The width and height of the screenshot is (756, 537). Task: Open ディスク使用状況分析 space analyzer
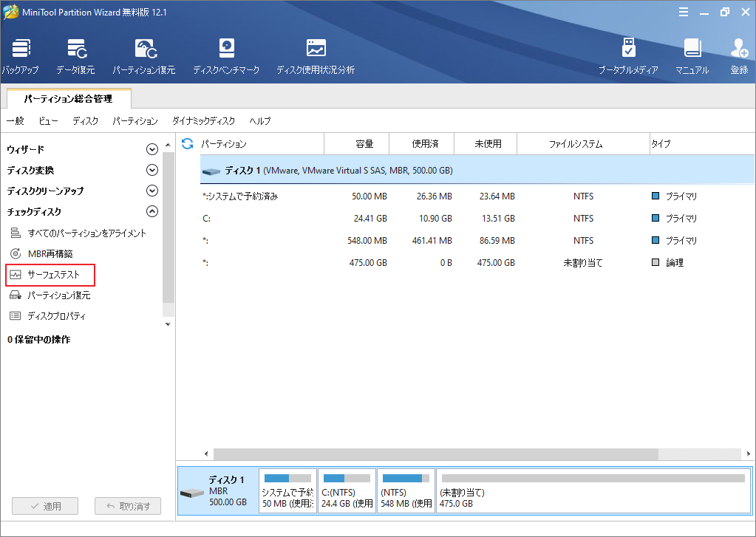pos(316,56)
